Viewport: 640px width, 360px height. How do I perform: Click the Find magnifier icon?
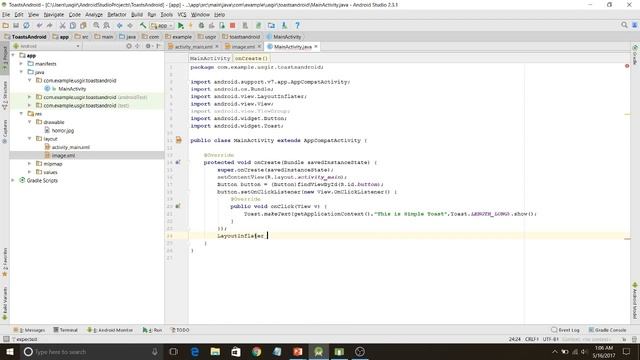point(96,25)
